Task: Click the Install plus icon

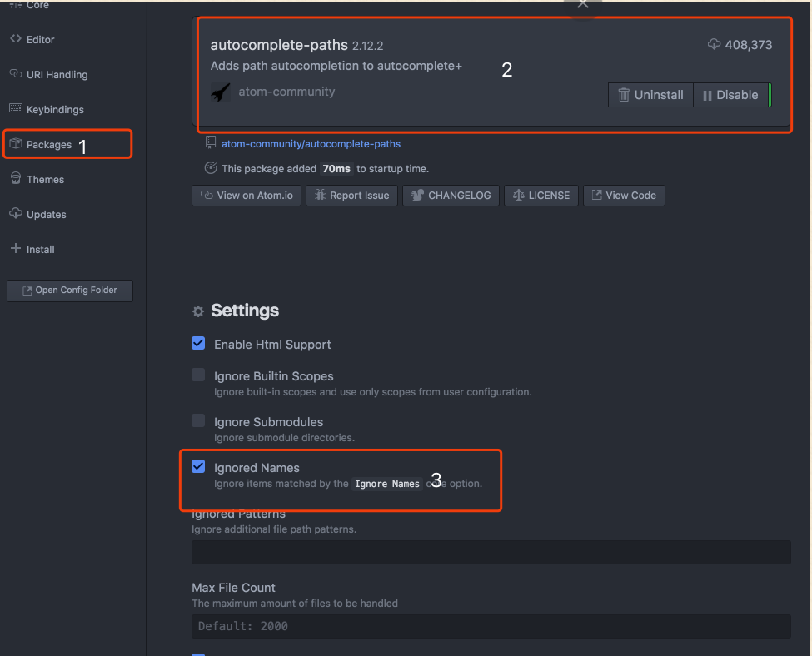Action: [16, 249]
